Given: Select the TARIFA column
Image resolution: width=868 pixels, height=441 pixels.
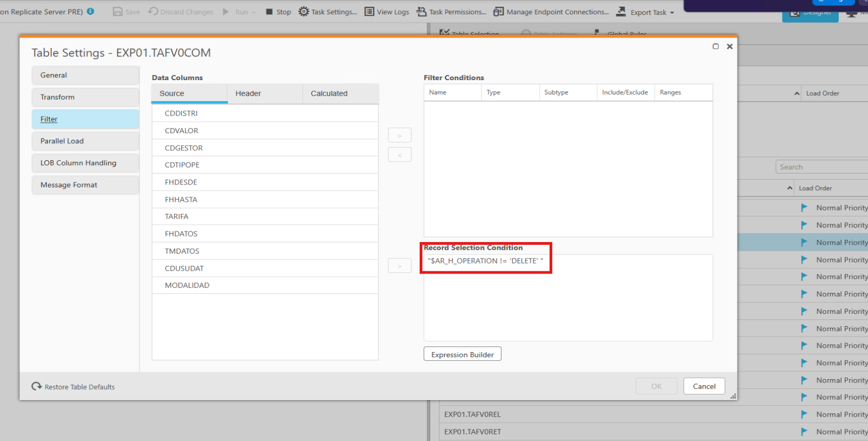Looking at the screenshot, I should click(265, 217).
